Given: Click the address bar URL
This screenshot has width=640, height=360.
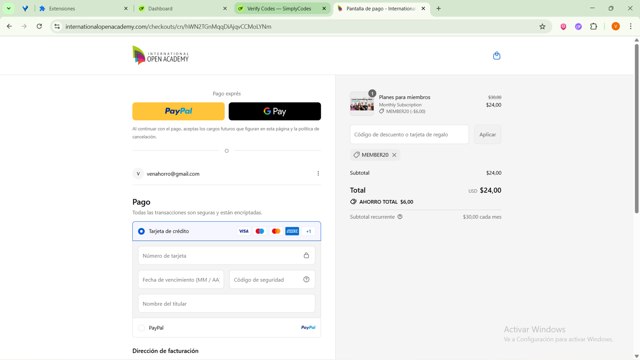Looking at the screenshot, I should coord(168,27).
